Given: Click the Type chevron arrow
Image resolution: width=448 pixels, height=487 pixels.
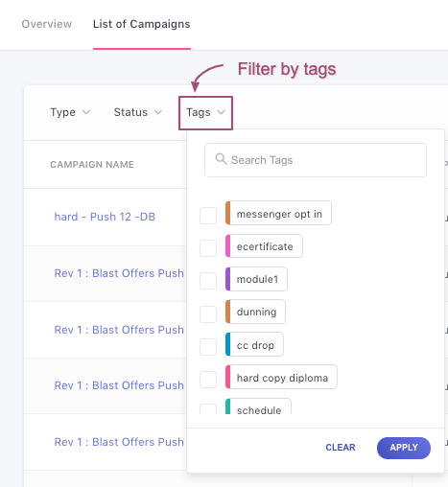Looking at the screenshot, I should click(x=86, y=112).
